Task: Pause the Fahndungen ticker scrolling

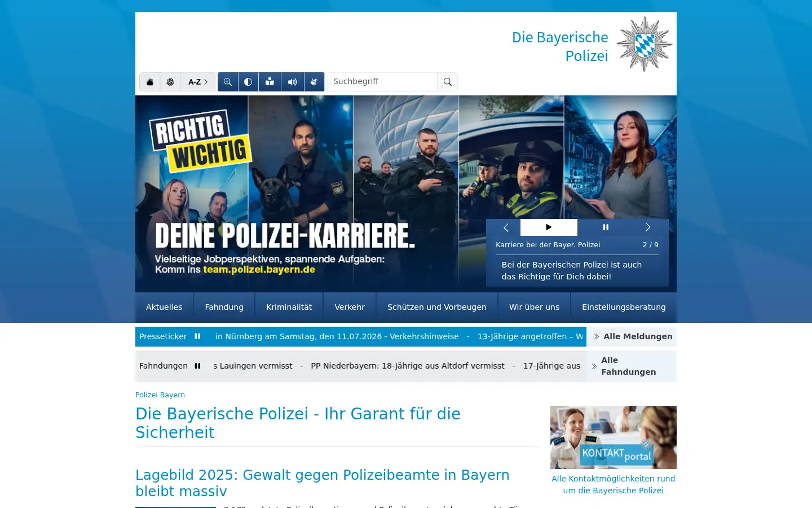Action: coord(197,366)
